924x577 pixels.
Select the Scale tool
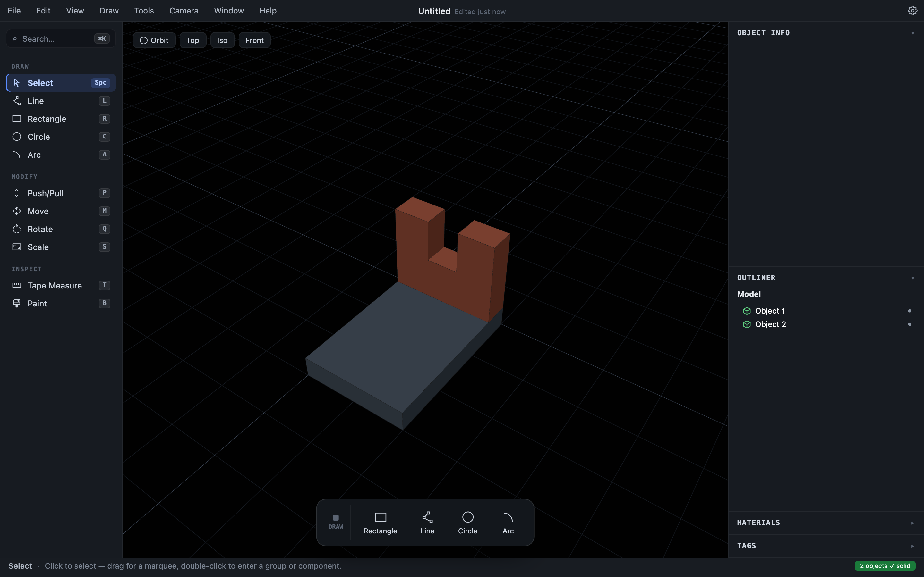click(x=61, y=247)
